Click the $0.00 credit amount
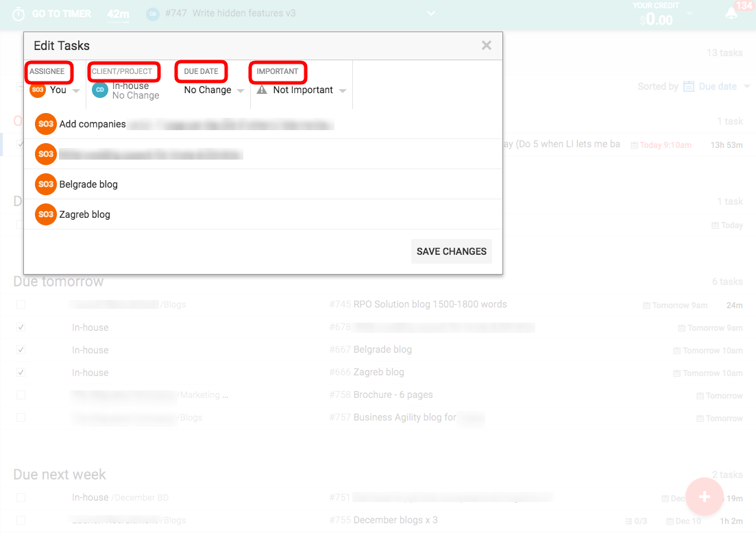The image size is (756, 537). 656,20
